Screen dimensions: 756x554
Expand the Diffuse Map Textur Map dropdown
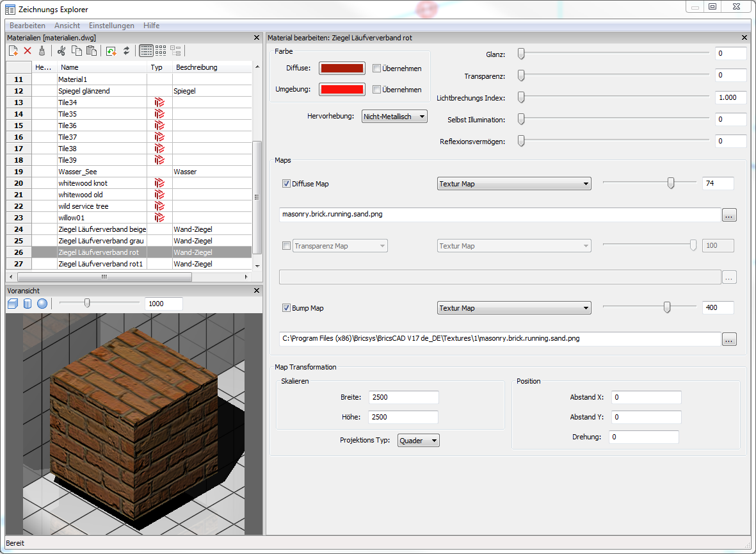click(514, 184)
